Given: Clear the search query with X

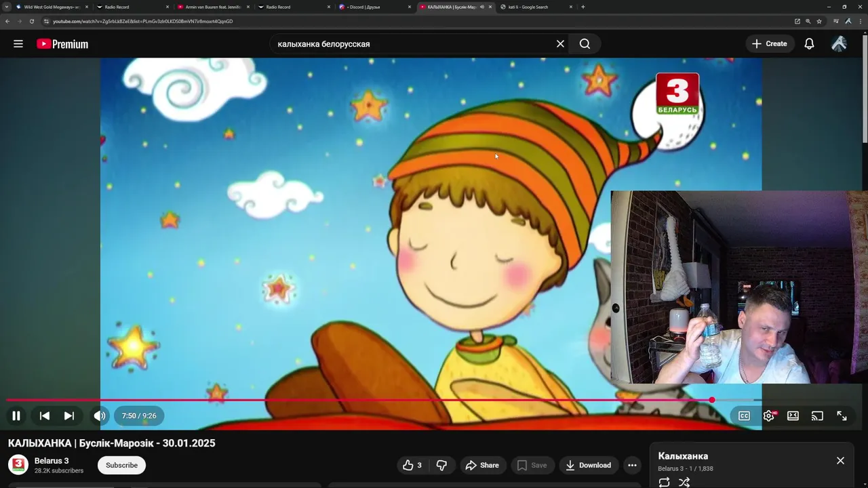Looking at the screenshot, I should pyautogui.click(x=560, y=44).
